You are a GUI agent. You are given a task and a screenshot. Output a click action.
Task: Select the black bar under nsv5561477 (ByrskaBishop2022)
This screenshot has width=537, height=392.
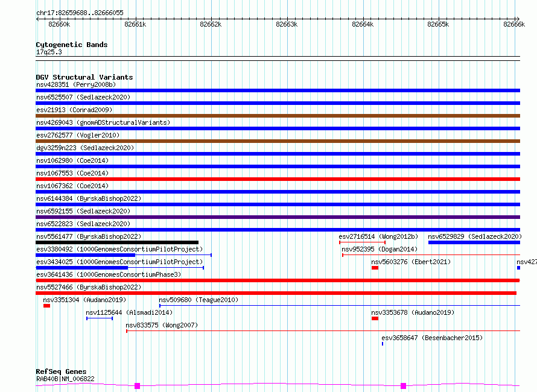[x=117, y=242]
